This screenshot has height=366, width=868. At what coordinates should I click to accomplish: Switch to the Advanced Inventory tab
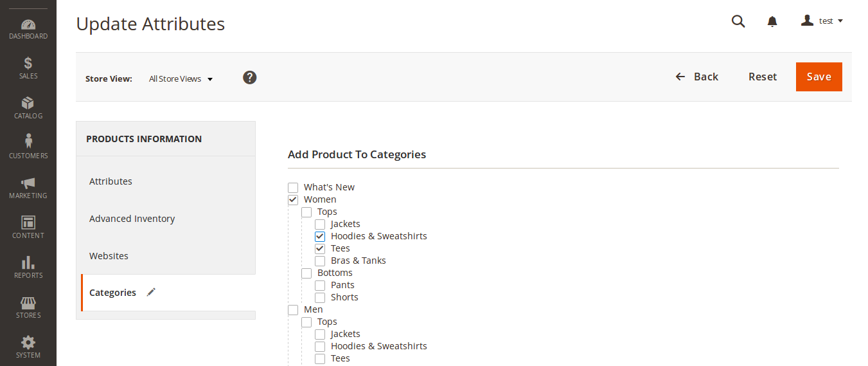[x=132, y=219]
